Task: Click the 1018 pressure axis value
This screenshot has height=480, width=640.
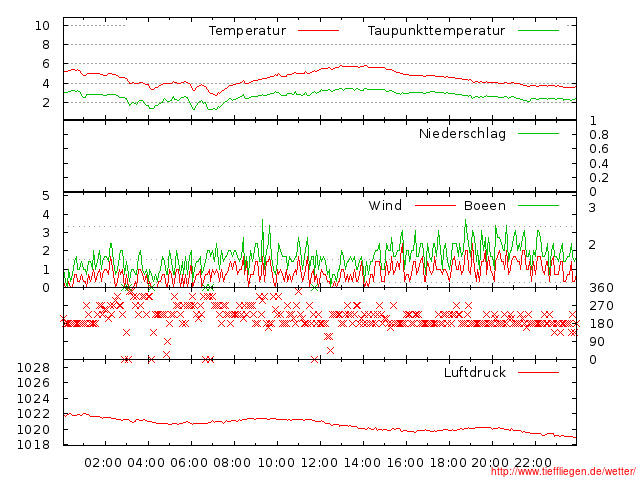Action: click(33, 444)
